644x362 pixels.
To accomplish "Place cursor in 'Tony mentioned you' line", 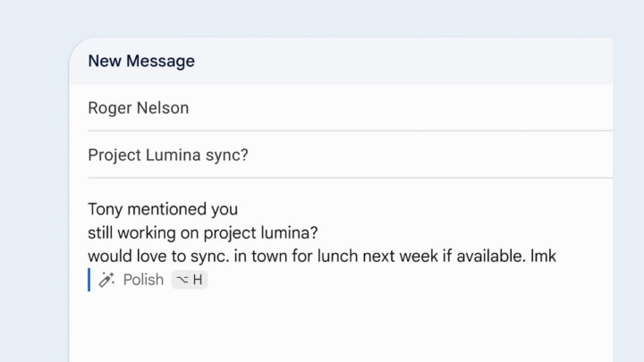I will click(163, 209).
